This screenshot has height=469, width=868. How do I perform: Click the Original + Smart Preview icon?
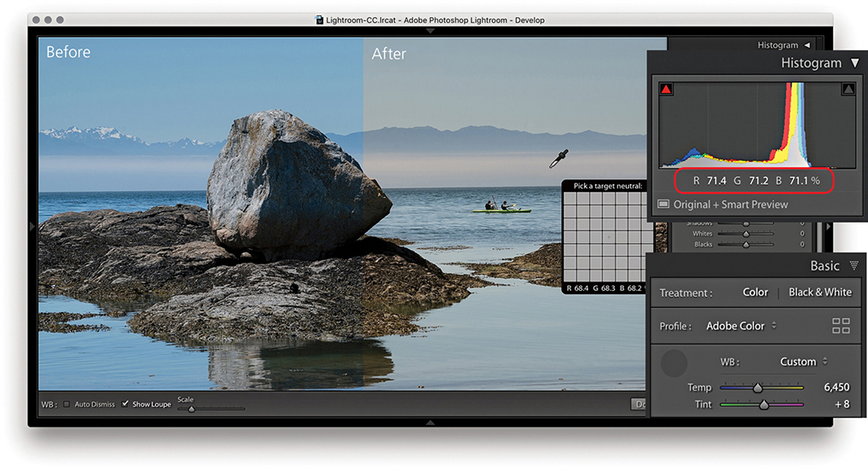coord(663,204)
